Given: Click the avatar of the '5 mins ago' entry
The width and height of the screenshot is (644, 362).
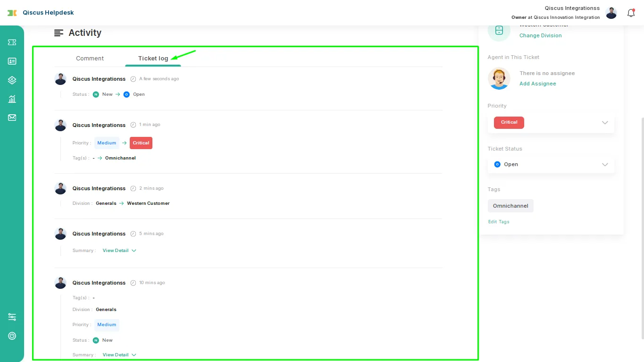Looking at the screenshot, I should pyautogui.click(x=60, y=234).
